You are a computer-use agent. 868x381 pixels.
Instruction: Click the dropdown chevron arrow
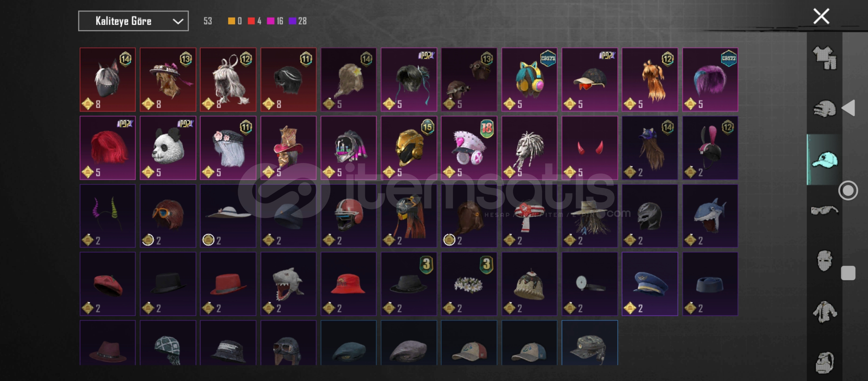point(178,22)
